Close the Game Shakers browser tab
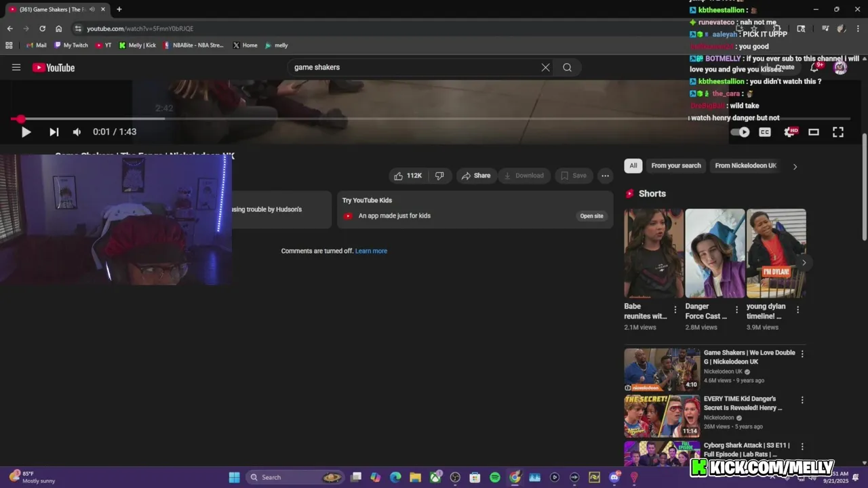 (x=102, y=9)
